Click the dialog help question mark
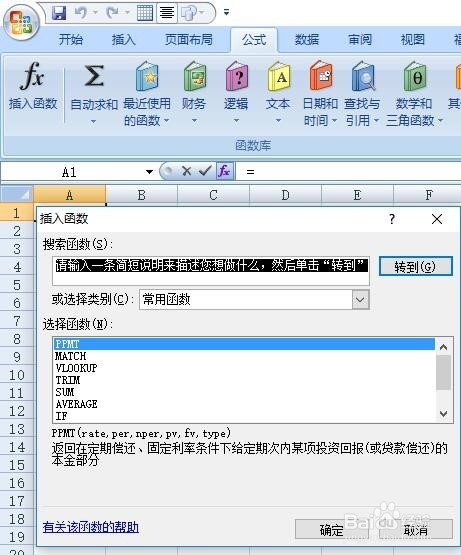This screenshot has height=555, width=461. [392, 219]
